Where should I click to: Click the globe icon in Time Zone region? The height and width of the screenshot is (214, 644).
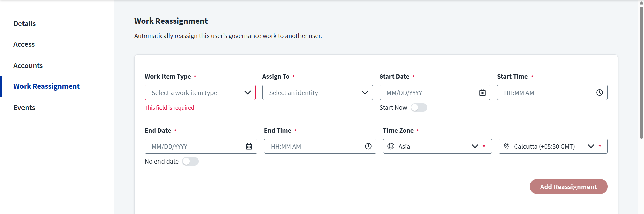pos(391,146)
